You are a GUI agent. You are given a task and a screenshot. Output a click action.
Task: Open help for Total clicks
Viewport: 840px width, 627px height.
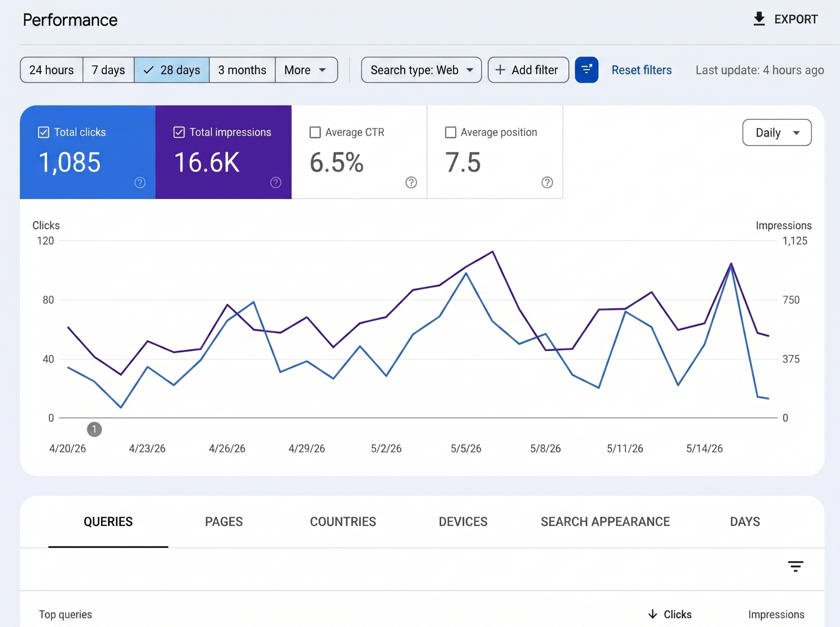click(140, 182)
